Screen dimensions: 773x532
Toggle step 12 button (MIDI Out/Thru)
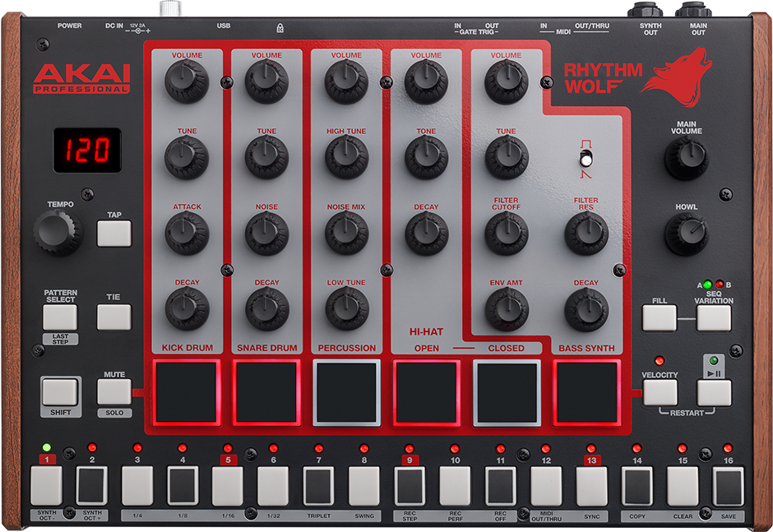point(546,486)
